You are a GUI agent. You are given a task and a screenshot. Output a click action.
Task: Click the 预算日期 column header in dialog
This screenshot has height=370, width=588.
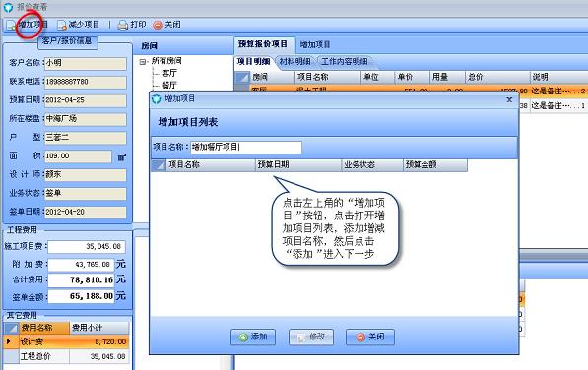[x=298, y=164]
